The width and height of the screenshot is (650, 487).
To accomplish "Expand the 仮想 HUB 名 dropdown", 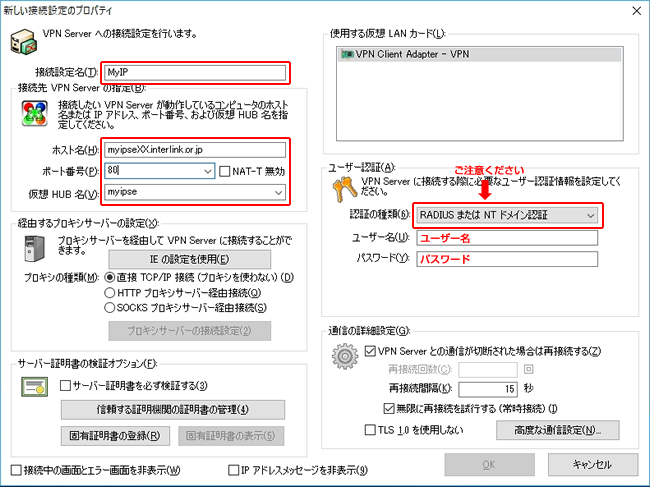I will click(x=278, y=192).
